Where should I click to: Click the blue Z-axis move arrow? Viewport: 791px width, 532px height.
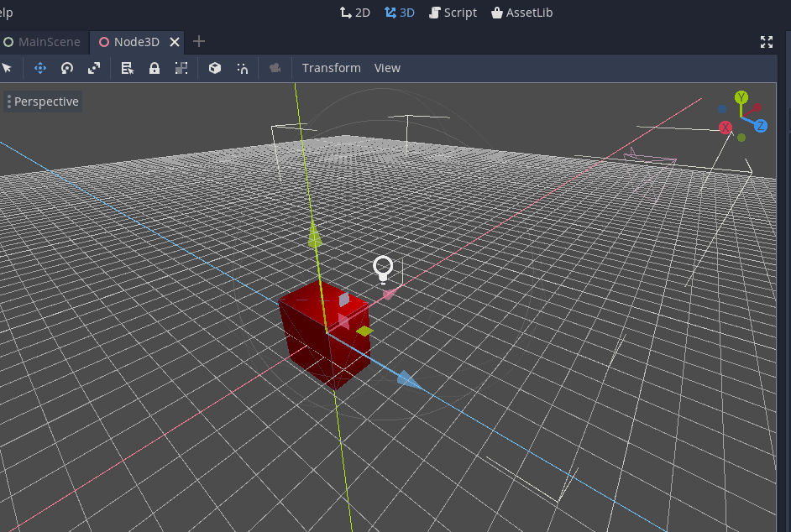tap(409, 380)
